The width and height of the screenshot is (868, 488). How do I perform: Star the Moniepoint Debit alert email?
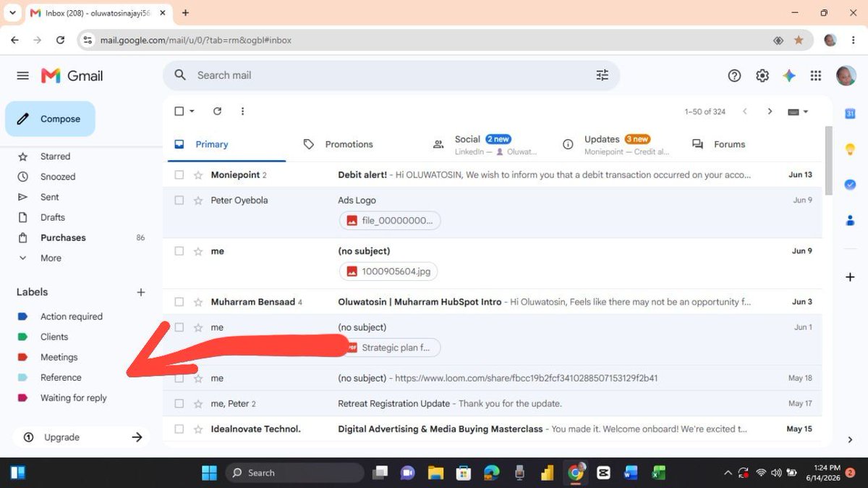197,175
